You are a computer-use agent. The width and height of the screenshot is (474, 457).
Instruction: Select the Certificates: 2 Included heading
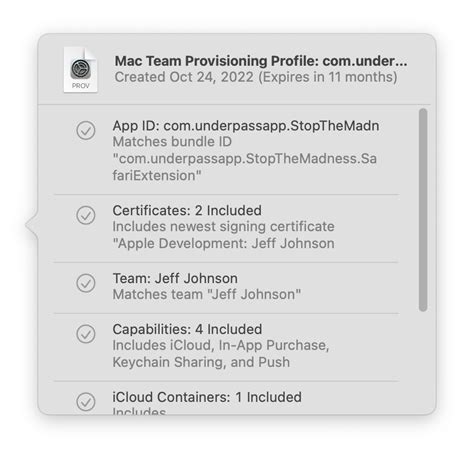[x=187, y=210]
